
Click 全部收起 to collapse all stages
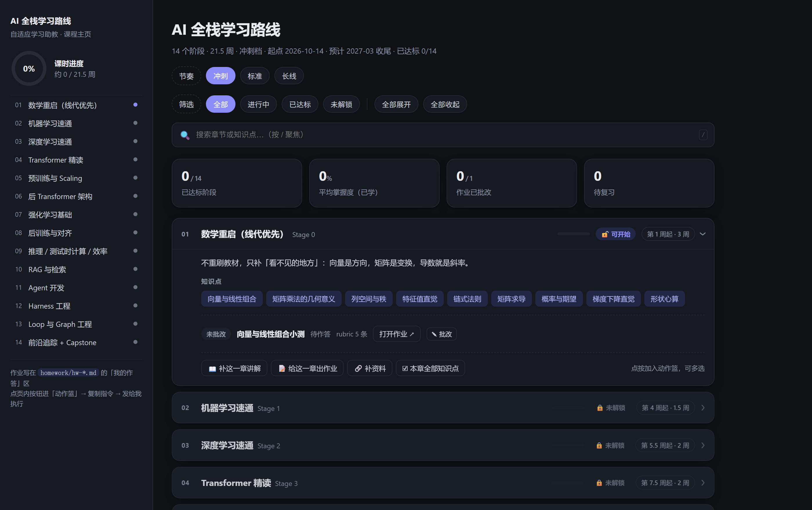(445, 104)
